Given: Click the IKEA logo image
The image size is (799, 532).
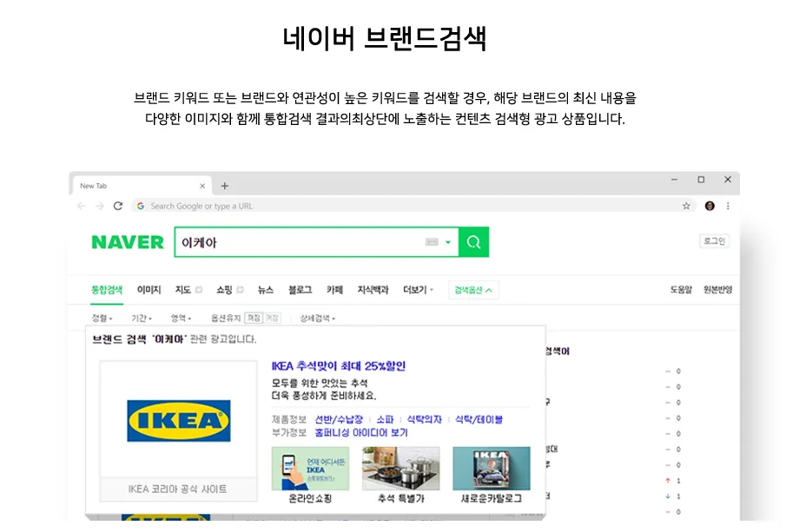Looking at the screenshot, I should click(x=178, y=421).
